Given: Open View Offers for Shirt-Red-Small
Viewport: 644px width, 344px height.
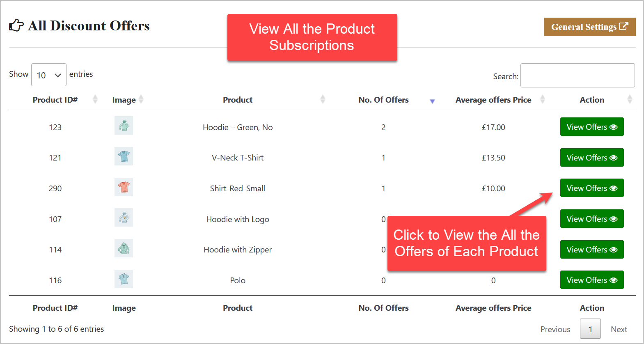Looking at the screenshot, I should pyautogui.click(x=592, y=188).
